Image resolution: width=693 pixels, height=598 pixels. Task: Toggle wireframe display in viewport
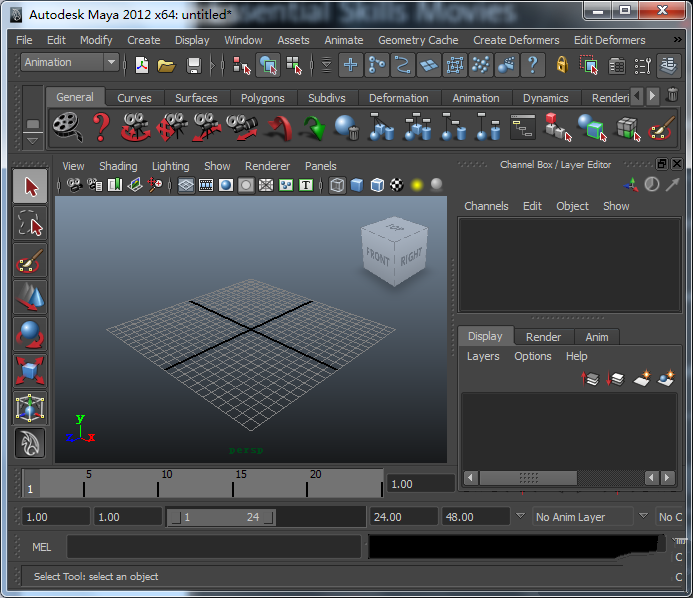337,185
